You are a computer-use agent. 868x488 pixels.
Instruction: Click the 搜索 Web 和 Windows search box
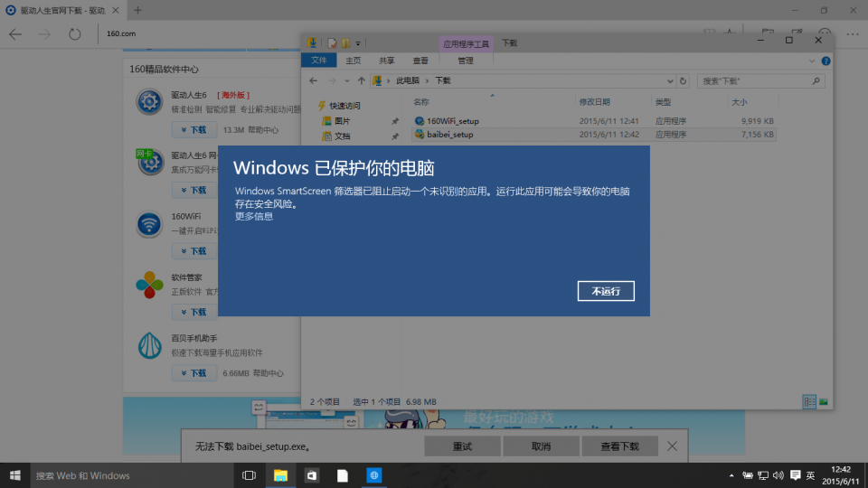pos(130,475)
